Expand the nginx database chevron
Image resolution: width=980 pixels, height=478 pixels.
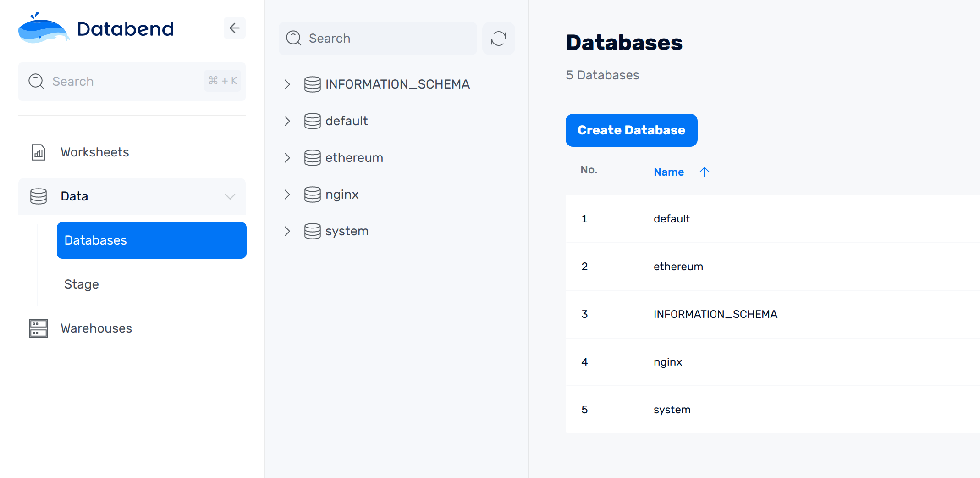click(x=287, y=195)
